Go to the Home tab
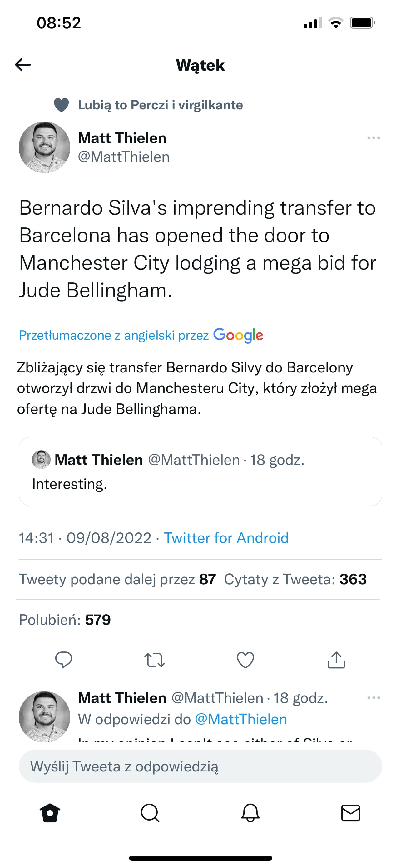This screenshot has width=401, height=868. click(50, 813)
